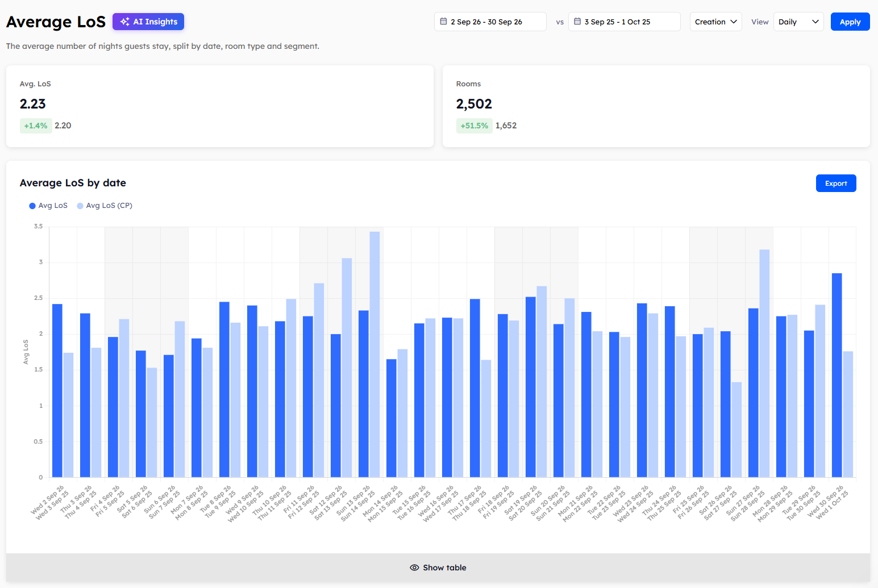Open AI Insights sparkle icon

click(x=125, y=22)
